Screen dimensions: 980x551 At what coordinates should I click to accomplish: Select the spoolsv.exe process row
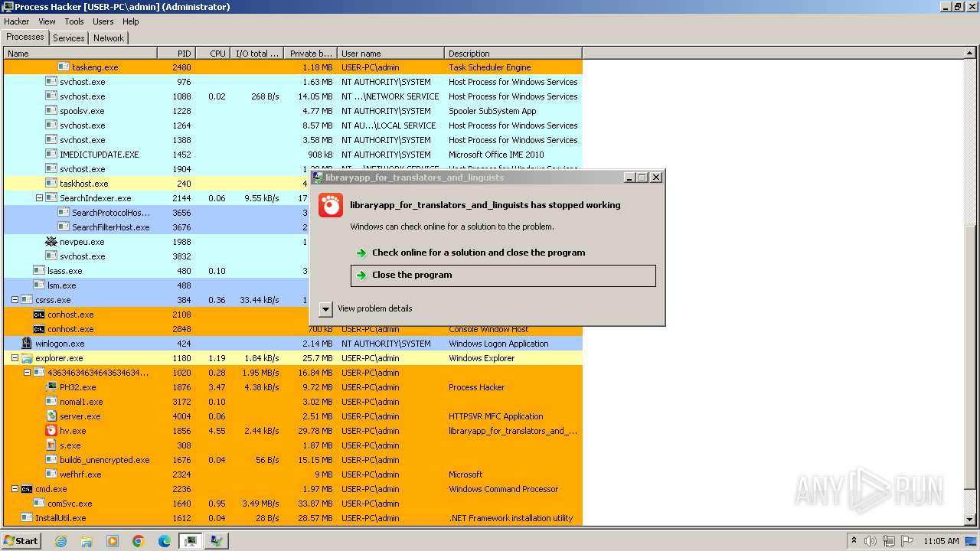(x=293, y=111)
